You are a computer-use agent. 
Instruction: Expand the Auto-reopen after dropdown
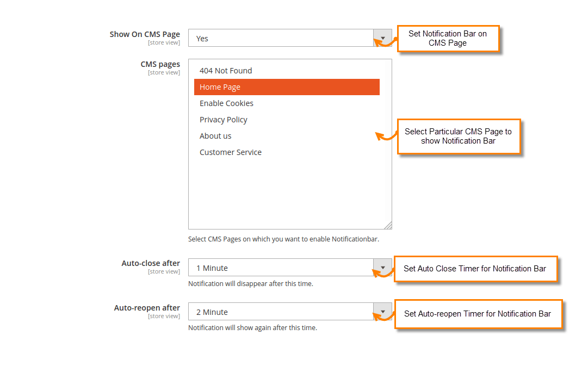[x=382, y=312]
